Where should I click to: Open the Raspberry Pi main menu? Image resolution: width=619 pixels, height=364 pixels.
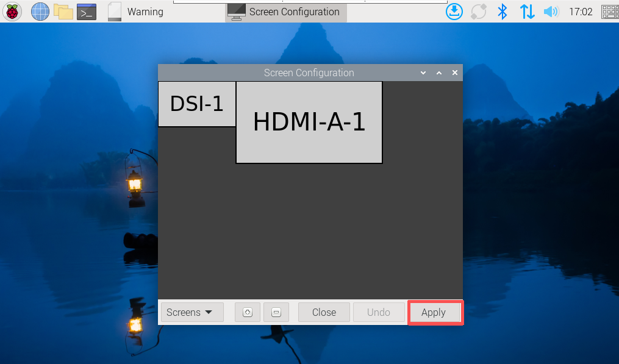12,11
